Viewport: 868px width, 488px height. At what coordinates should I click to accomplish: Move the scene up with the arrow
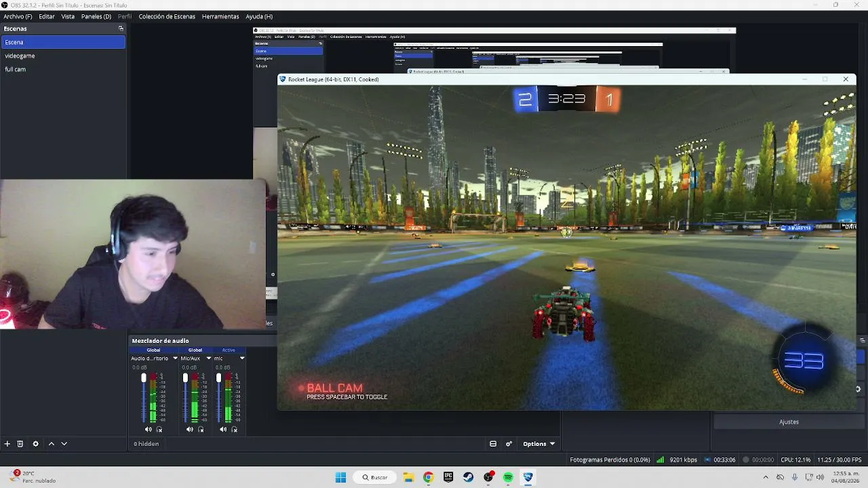pos(51,443)
